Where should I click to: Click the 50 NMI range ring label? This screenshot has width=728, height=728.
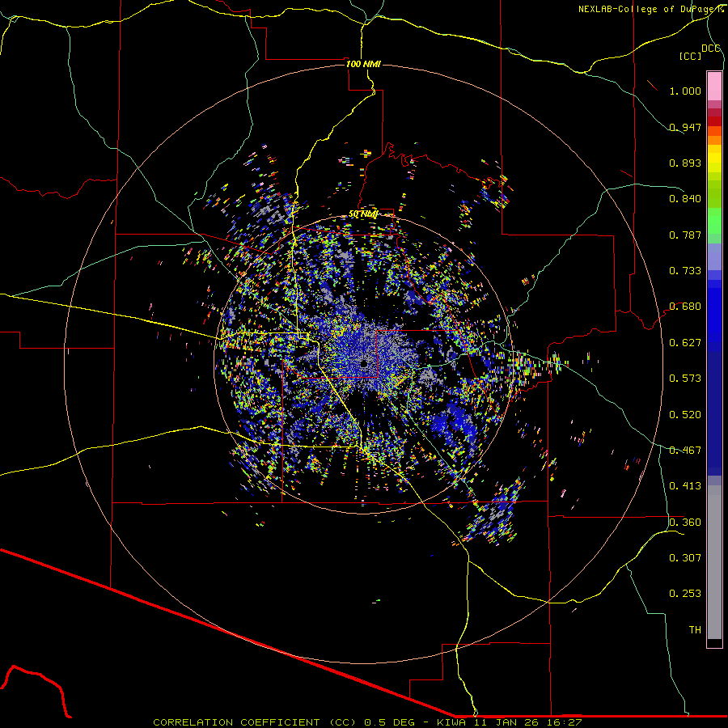click(363, 214)
